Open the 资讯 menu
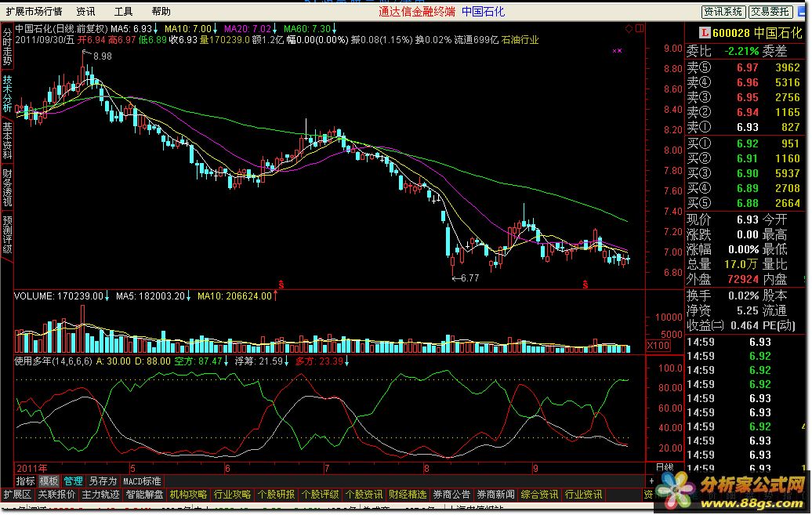 (x=85, y=12)
